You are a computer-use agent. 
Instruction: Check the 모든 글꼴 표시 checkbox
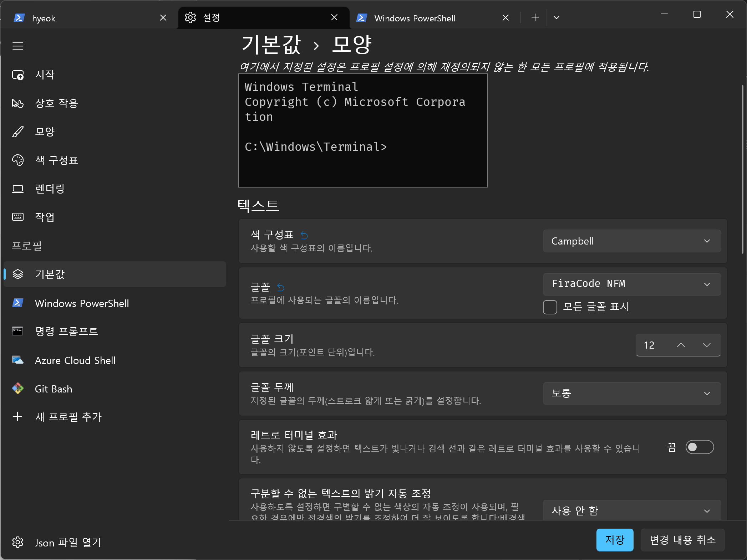pos(550,307)
